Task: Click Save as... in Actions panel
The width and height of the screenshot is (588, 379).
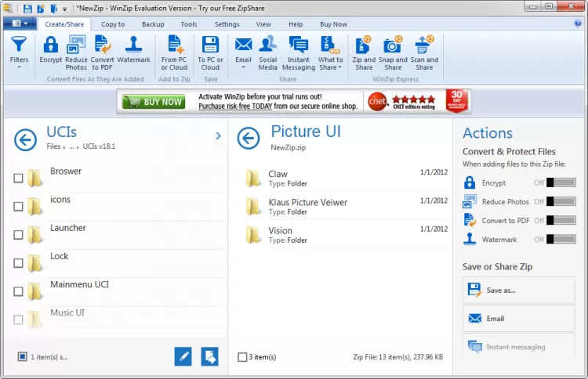Action: [519, 290]
